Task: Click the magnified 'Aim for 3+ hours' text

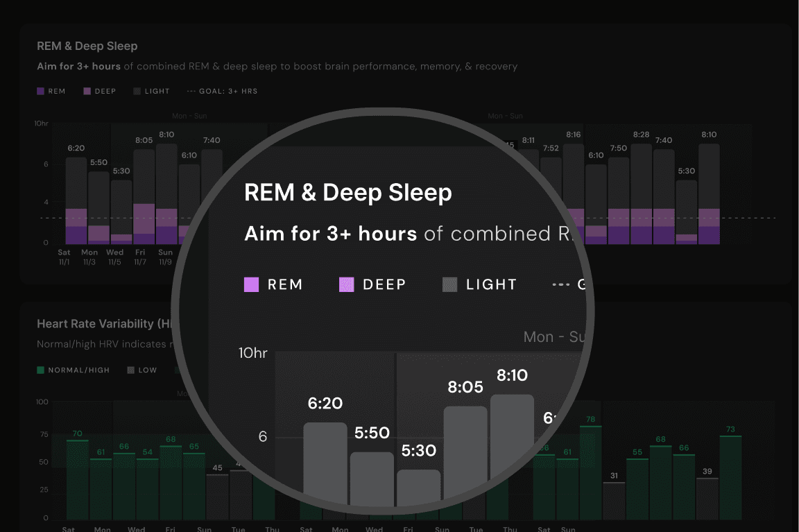Action: (x=330, y=234)
